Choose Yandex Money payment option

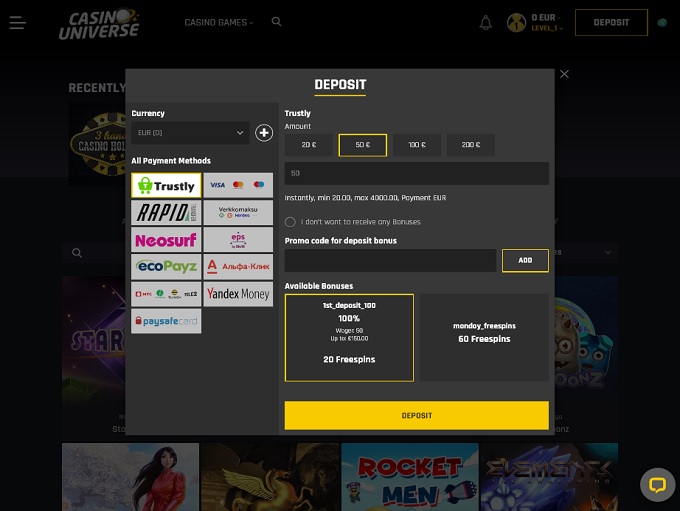point(238,294)
